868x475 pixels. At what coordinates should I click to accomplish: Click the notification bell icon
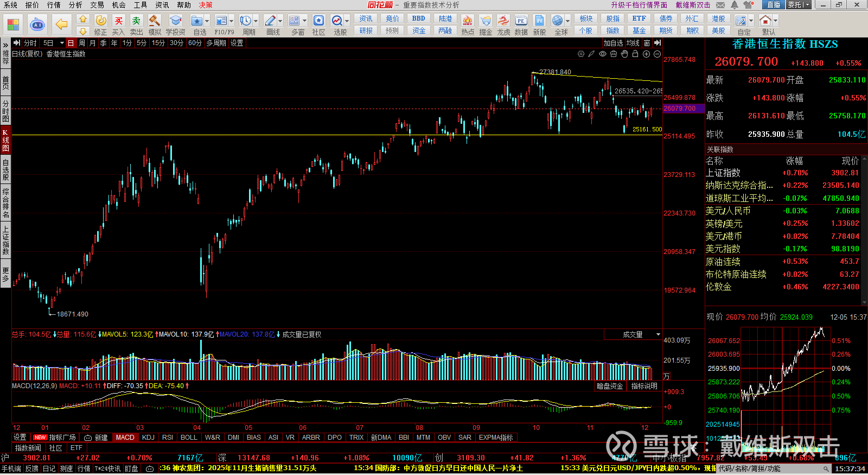[x=734, y=5]
